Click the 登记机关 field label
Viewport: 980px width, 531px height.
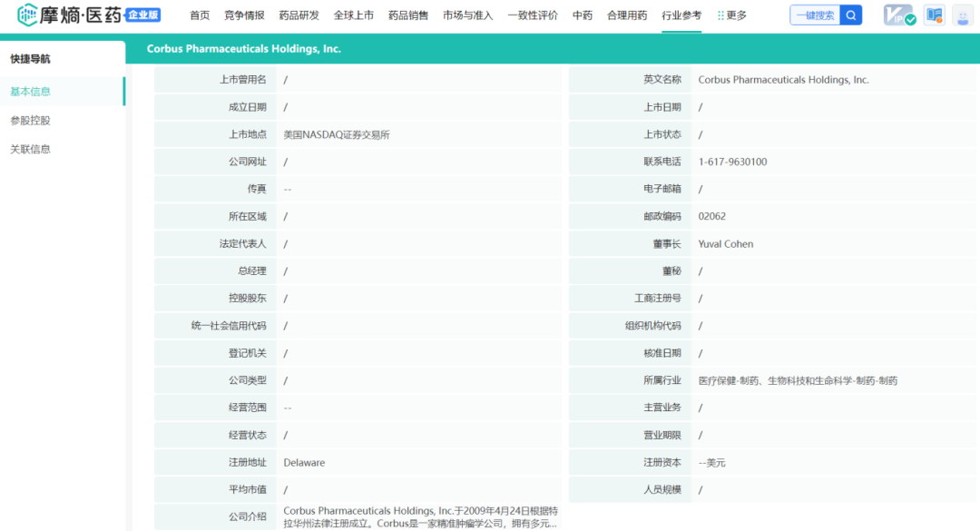coord(247,353)
